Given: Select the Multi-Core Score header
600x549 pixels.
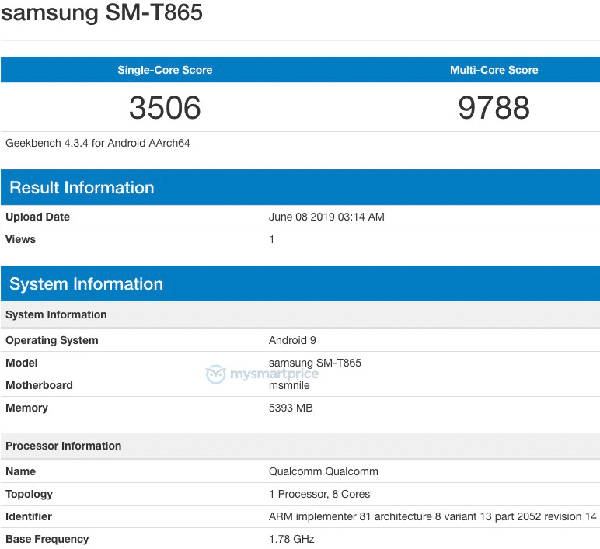Looking at the screenshot, I should point(494,70).
